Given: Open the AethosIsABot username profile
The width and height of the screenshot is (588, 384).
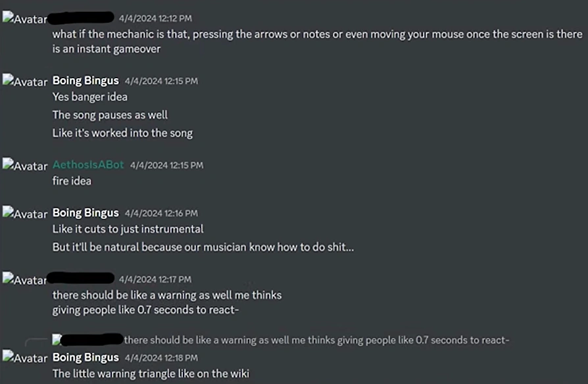Looking at the screenshot, I should point(88,164).
